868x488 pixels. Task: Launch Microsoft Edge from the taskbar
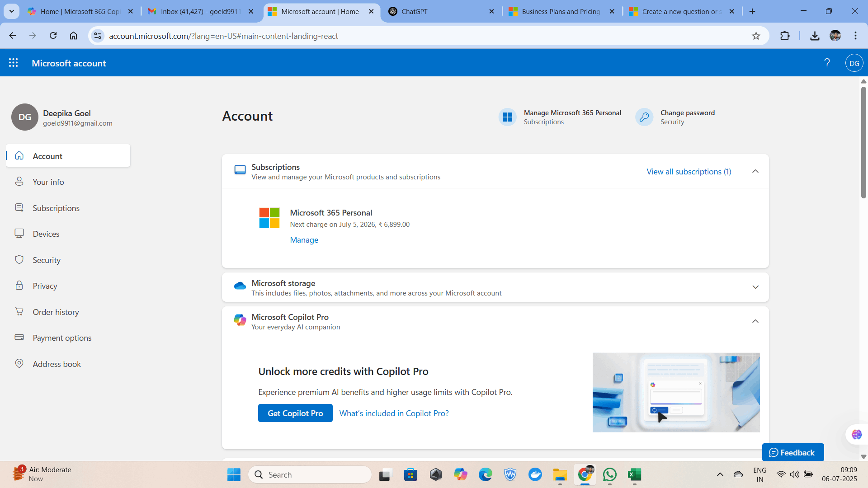pos(485,474)
